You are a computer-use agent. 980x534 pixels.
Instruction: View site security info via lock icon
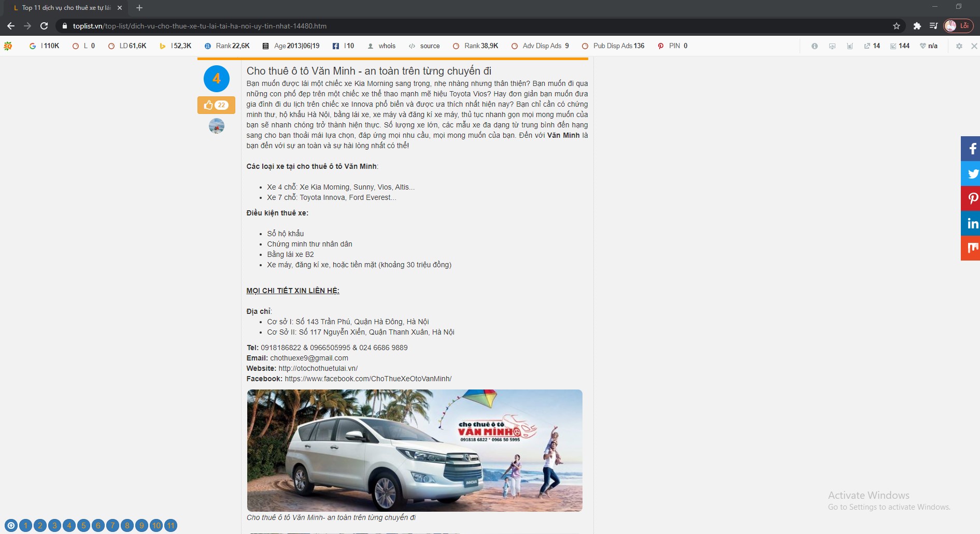pos(64,26)
